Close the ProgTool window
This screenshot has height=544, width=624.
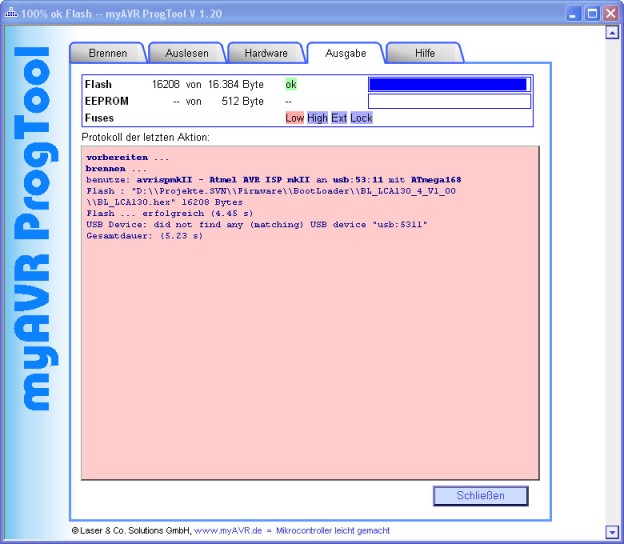pyautogui.click(x=610, y=14)
